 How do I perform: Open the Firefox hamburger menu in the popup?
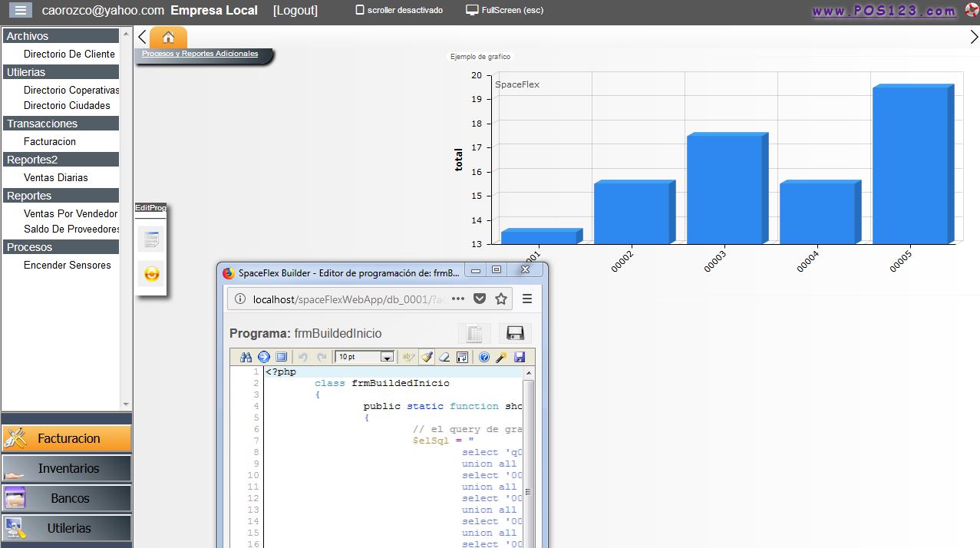(x=527, y=299)
